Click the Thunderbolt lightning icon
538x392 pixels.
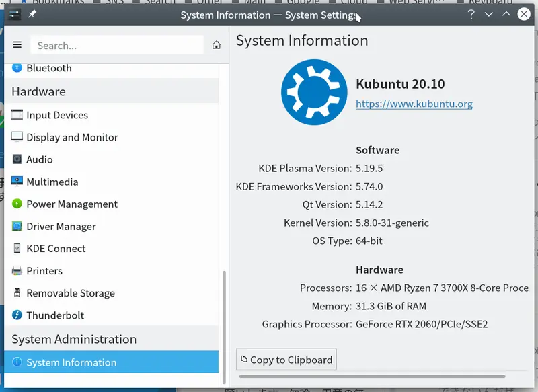pos(17,315)
